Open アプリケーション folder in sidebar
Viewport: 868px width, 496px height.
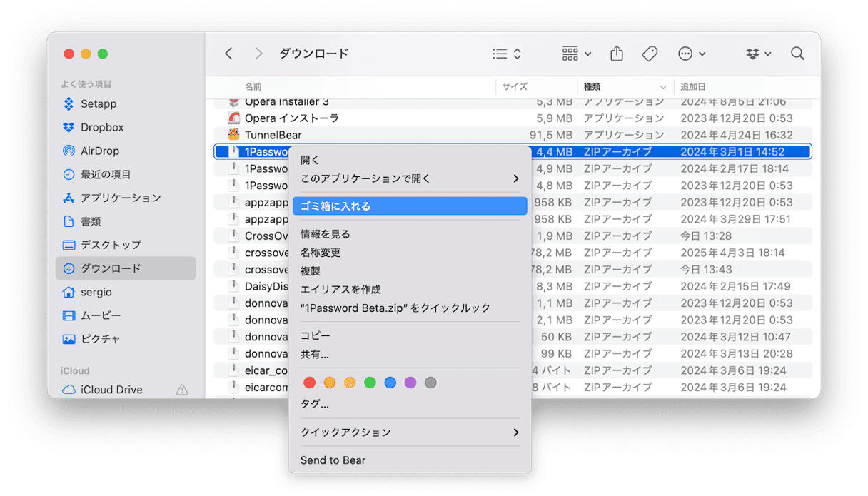121,198
